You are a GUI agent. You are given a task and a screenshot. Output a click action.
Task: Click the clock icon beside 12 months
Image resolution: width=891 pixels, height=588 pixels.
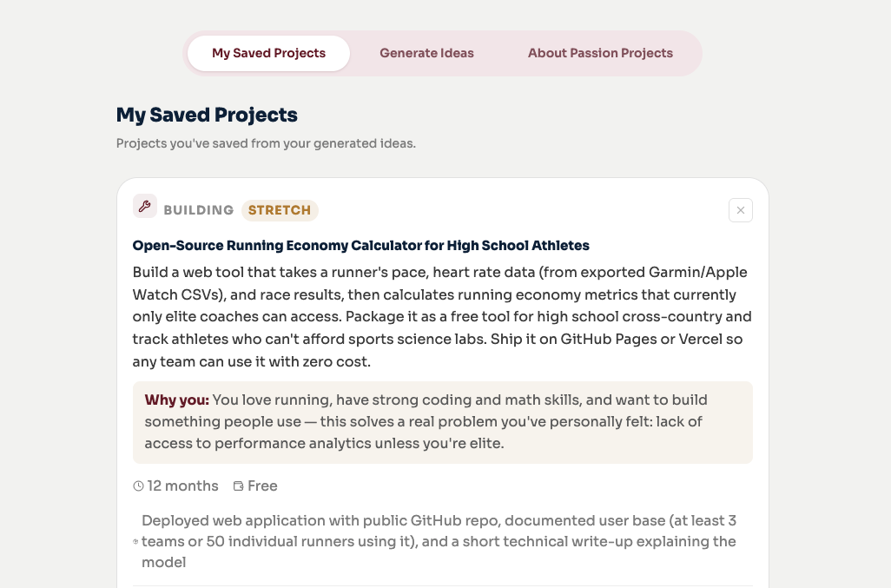click(138, 486)
